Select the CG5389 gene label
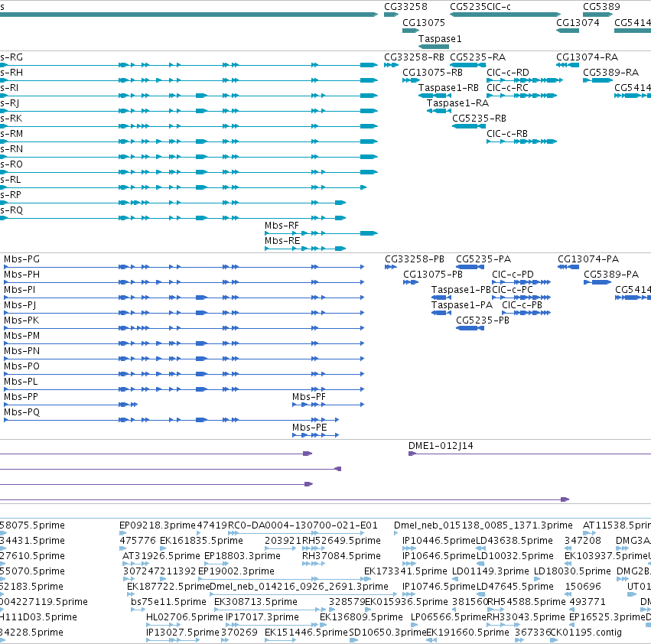 601,7
